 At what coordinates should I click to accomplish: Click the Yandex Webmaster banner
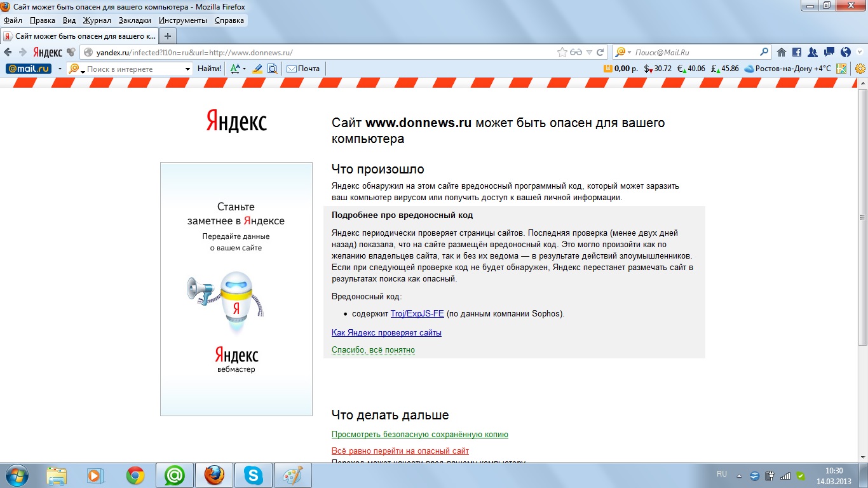coord(236,289)
